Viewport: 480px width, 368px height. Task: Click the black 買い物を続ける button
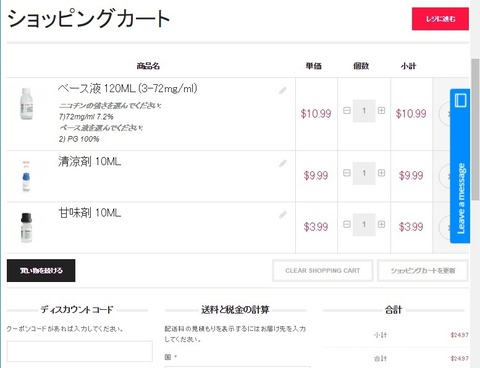coord(41,270)
